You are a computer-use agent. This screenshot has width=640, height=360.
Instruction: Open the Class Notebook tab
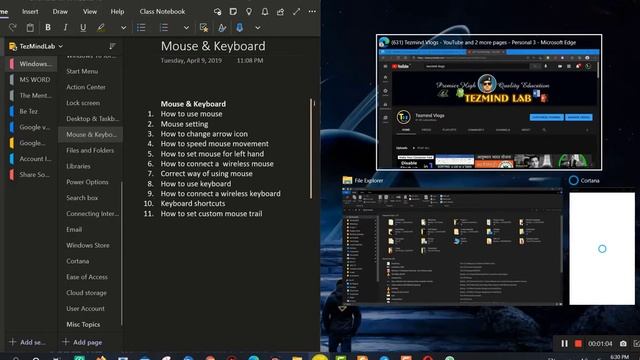(x=162, y=11)
